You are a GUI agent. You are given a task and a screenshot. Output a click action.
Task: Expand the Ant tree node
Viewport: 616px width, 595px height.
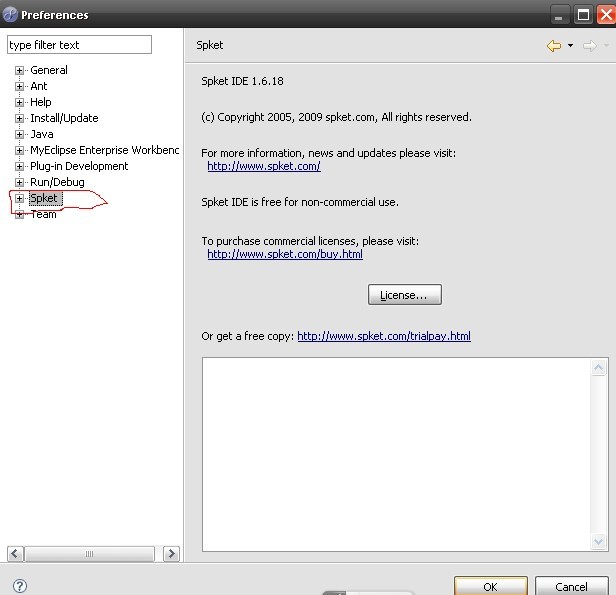[x=19, y=86]
